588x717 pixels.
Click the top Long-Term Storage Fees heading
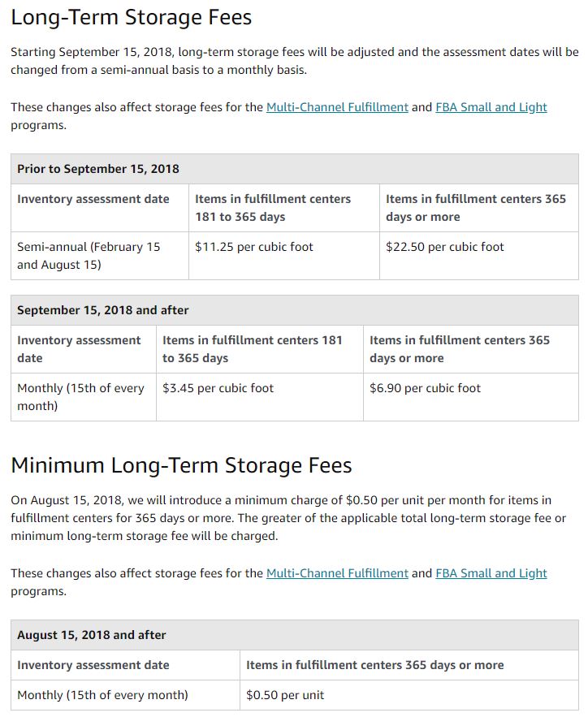(132, 17)
